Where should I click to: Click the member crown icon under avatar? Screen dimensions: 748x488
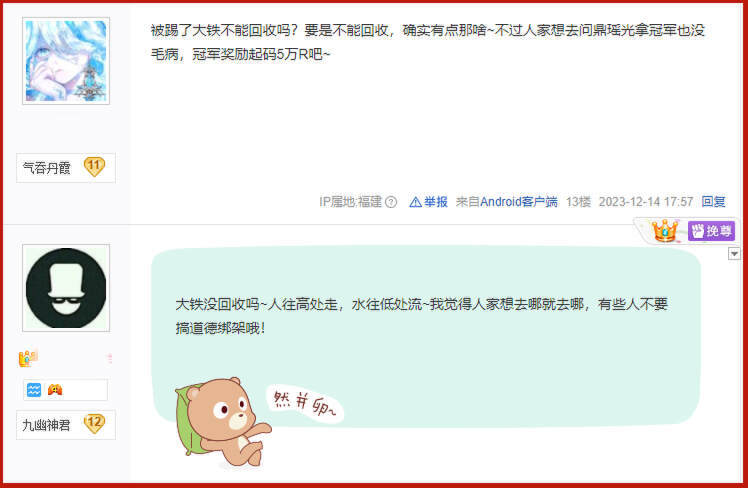pos(28,358)
